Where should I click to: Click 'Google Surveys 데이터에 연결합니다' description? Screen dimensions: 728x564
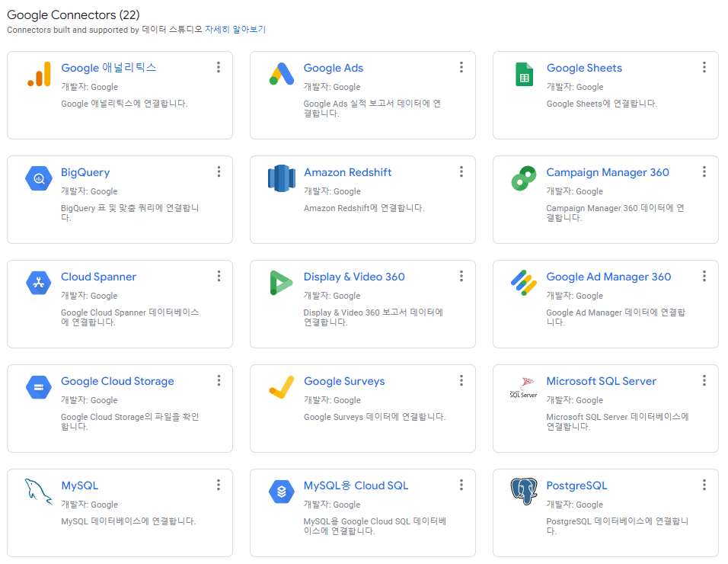click(x=374, y=417)
